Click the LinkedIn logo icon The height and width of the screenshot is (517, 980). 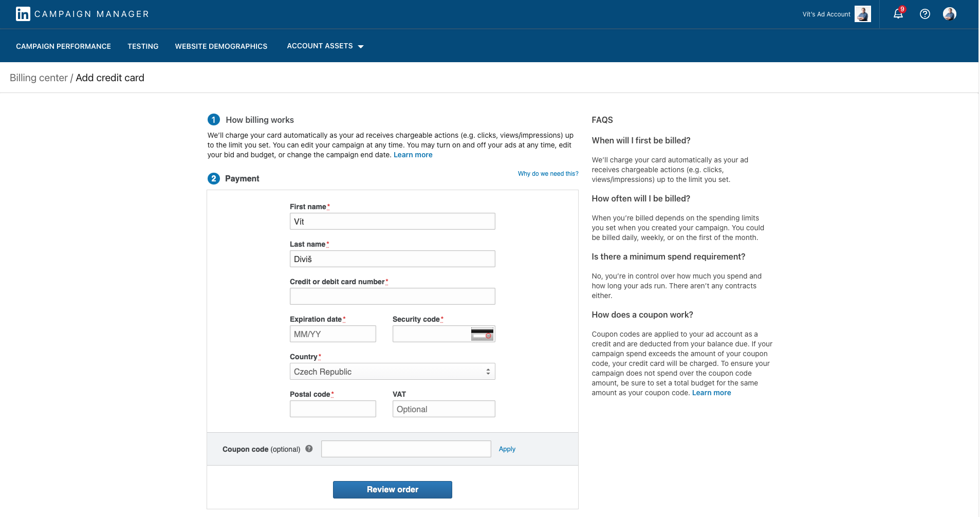point(23,14)
